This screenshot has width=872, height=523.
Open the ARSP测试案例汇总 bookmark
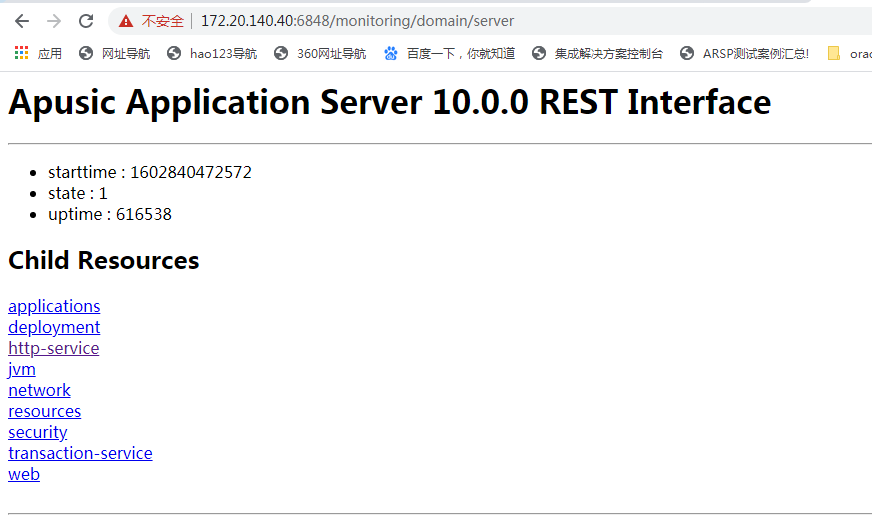[744, 53]
